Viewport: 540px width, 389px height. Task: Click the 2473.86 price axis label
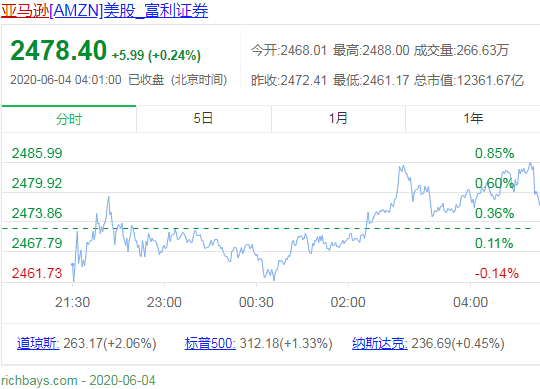37,213
